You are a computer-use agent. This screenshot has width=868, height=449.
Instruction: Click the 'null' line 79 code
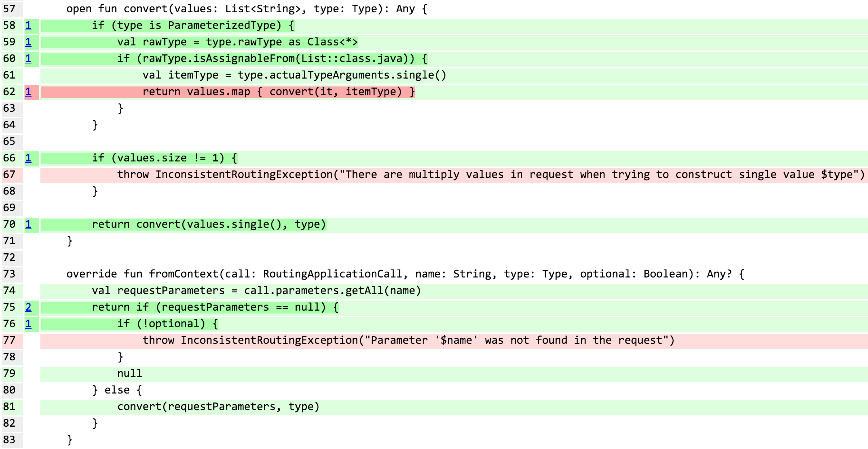(130, 374)
